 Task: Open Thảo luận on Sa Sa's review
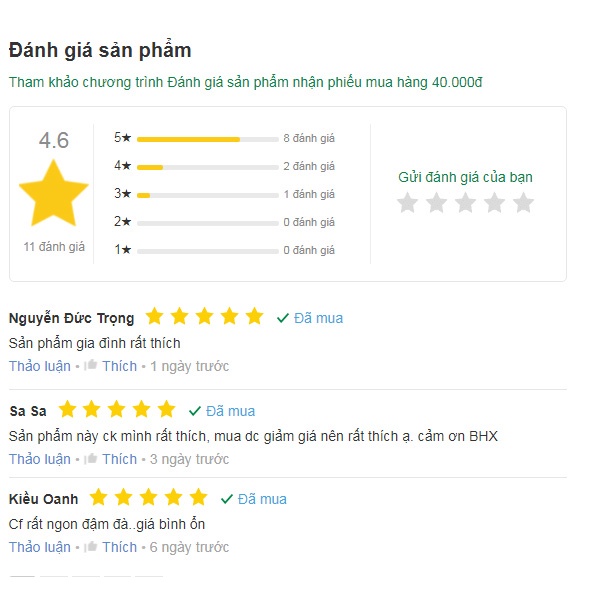(40, 459)
